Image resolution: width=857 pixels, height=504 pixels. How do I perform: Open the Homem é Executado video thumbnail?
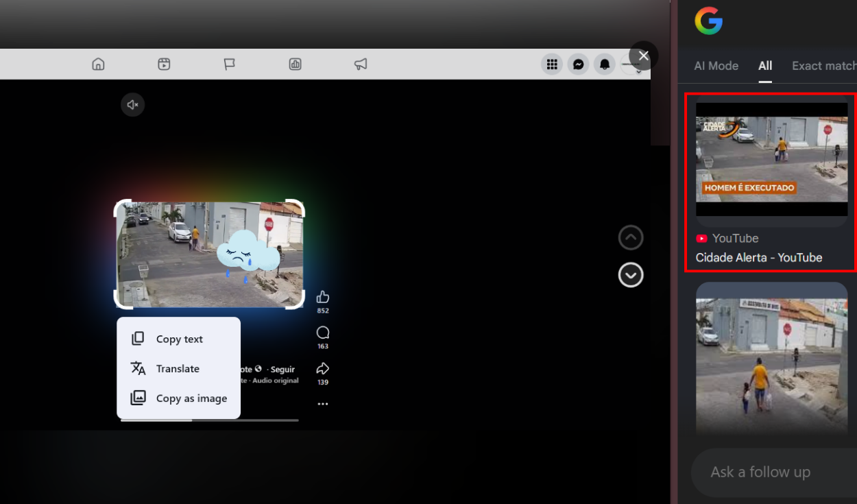point(771,160)
